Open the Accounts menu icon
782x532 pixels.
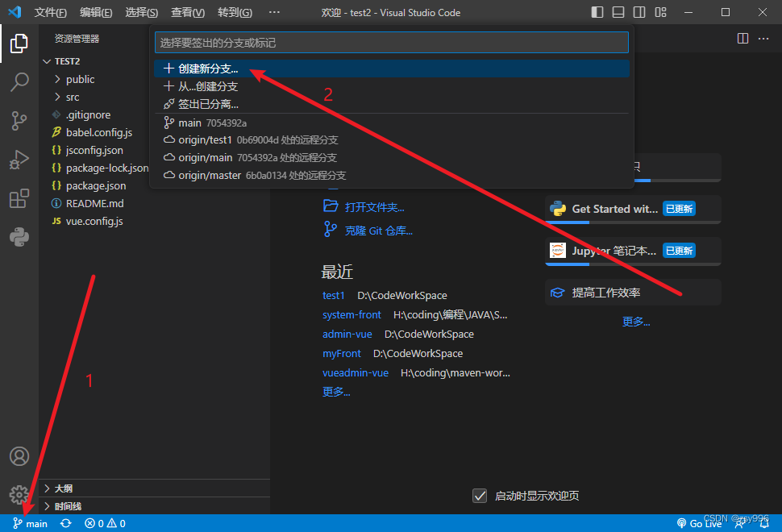[x=19, y=456]
